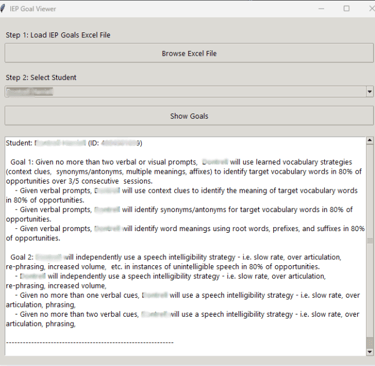Open the Select Student dropdown arrow

coord(369,92)
